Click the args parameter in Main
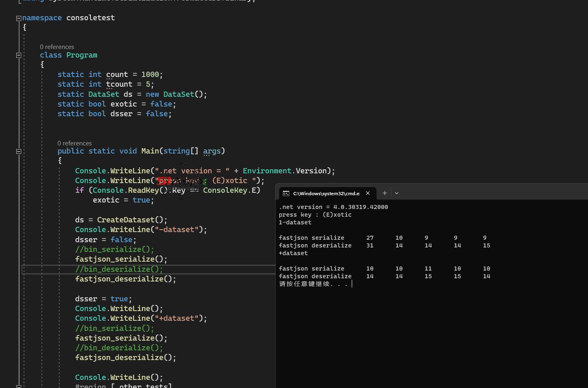This screenshot has width=588, height=388. pos(212,151)
